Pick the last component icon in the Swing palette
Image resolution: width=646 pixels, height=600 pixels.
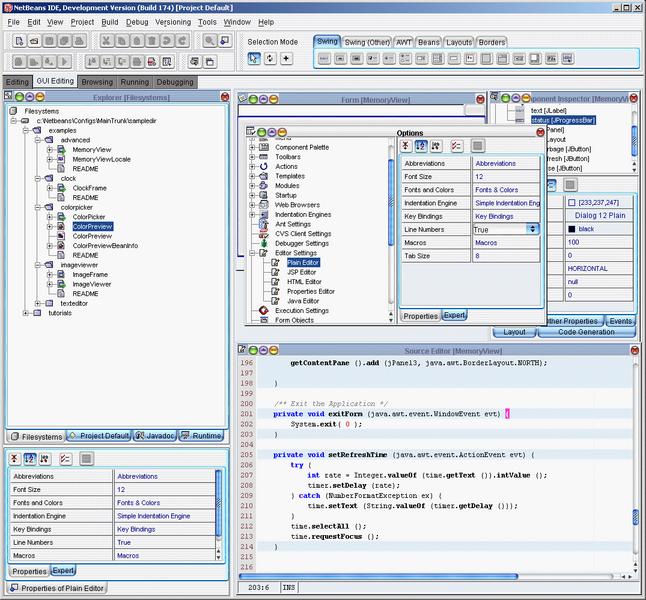567,59
